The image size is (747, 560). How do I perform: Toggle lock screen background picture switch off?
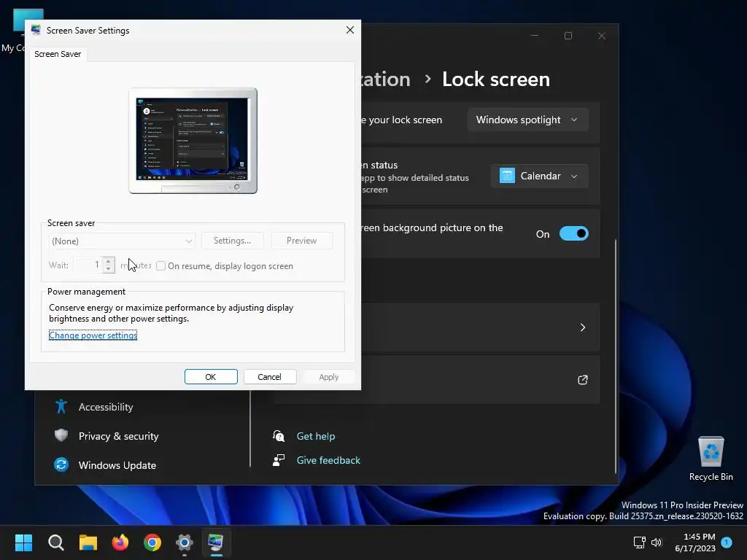click(573, 234)
